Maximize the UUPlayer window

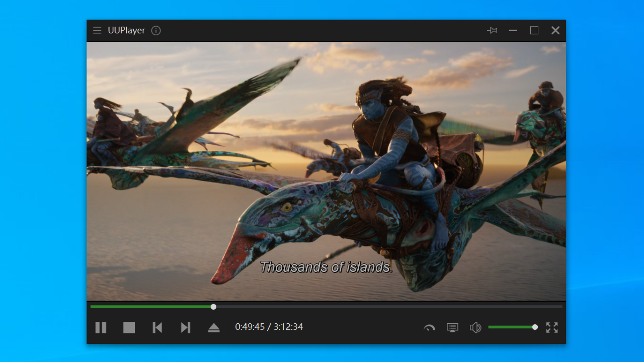tap(534, 31)
